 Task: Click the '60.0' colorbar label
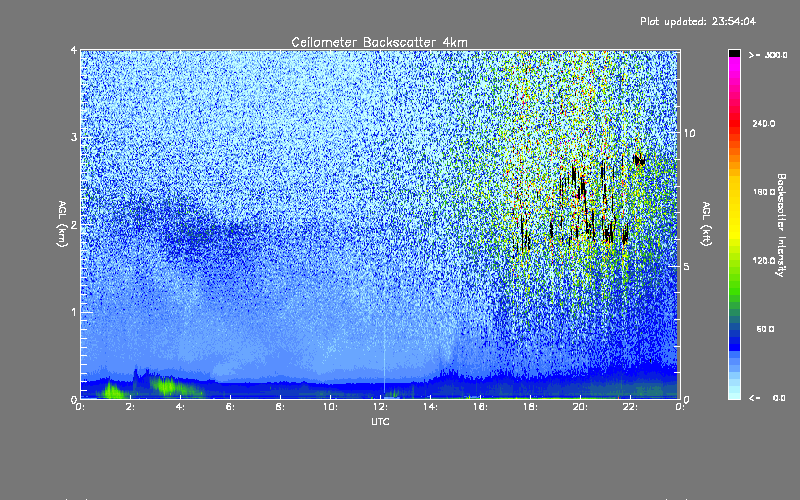coord(765,329)
